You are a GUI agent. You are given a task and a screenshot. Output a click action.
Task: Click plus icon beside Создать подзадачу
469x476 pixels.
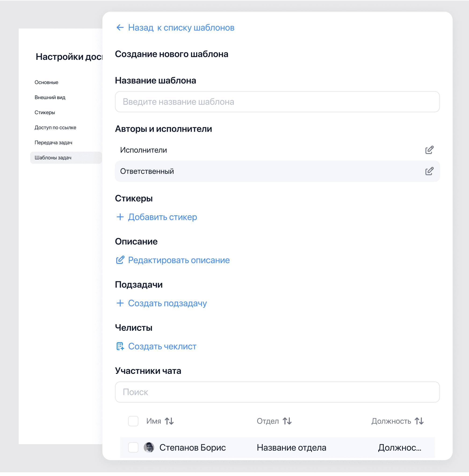120,303
